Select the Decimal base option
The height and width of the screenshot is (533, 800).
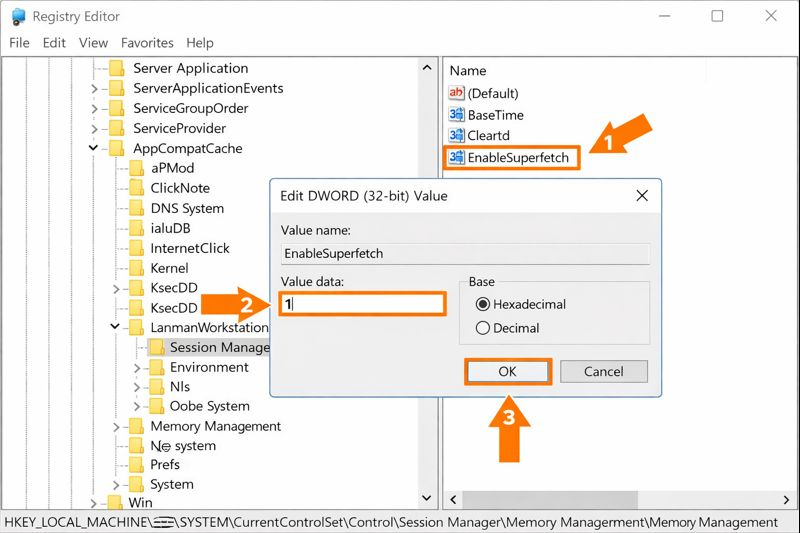pyautogui.click(x=483, y=328)
